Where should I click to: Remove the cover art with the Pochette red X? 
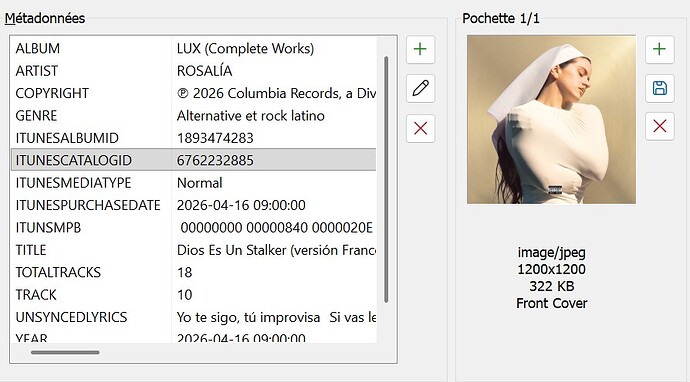(659, 126)
